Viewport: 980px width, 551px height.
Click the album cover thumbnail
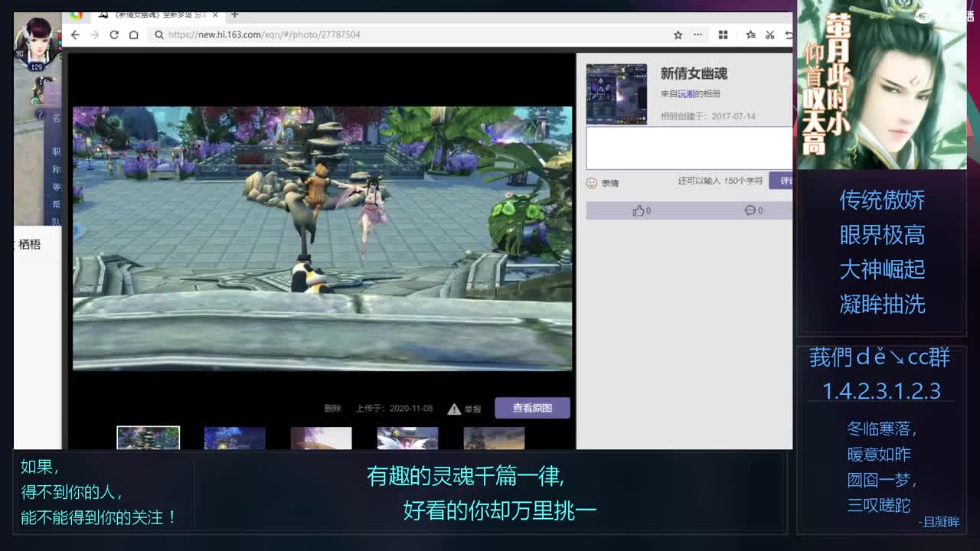(616, 93)
